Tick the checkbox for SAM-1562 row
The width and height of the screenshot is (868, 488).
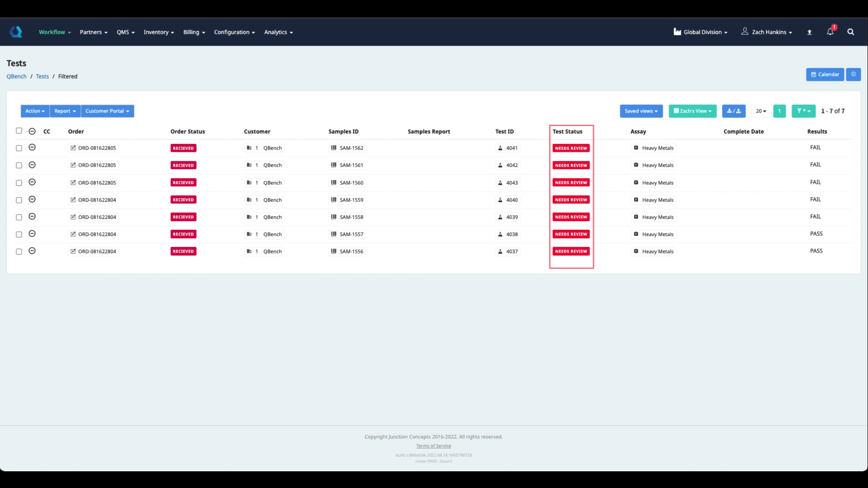19,148
